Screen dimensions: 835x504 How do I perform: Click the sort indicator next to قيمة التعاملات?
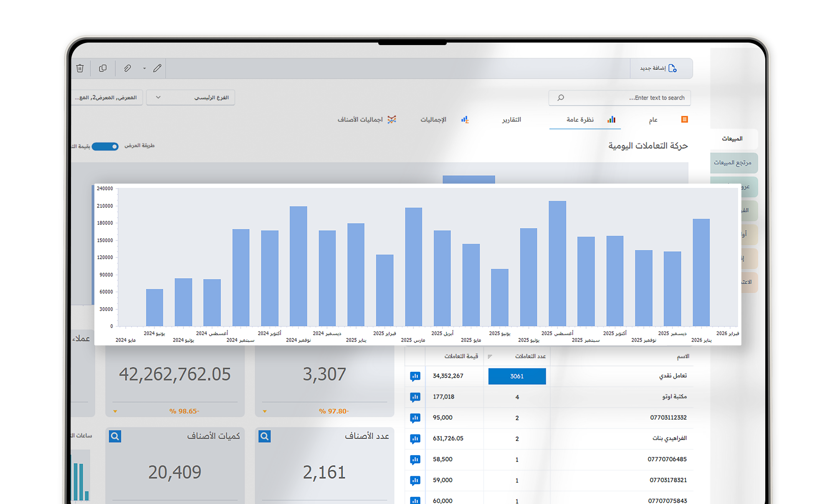490,357
